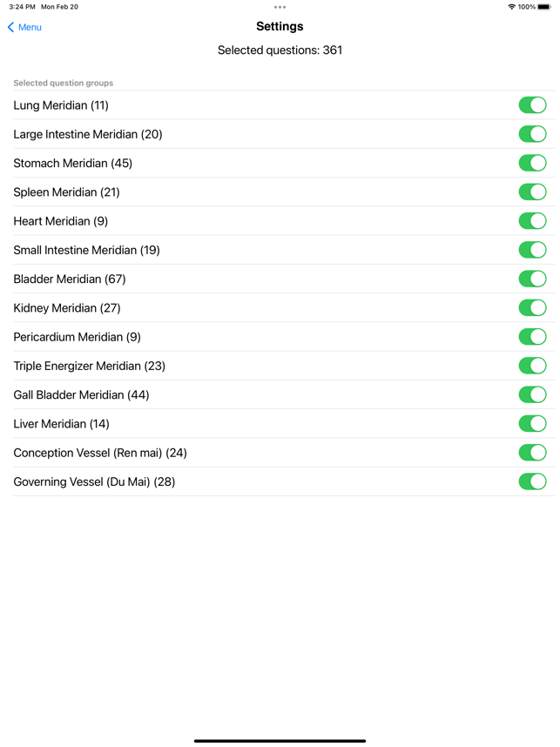The image size is (560, 747).
Task: Go back via the Menu chevron
Action: (x=11, y=27)
